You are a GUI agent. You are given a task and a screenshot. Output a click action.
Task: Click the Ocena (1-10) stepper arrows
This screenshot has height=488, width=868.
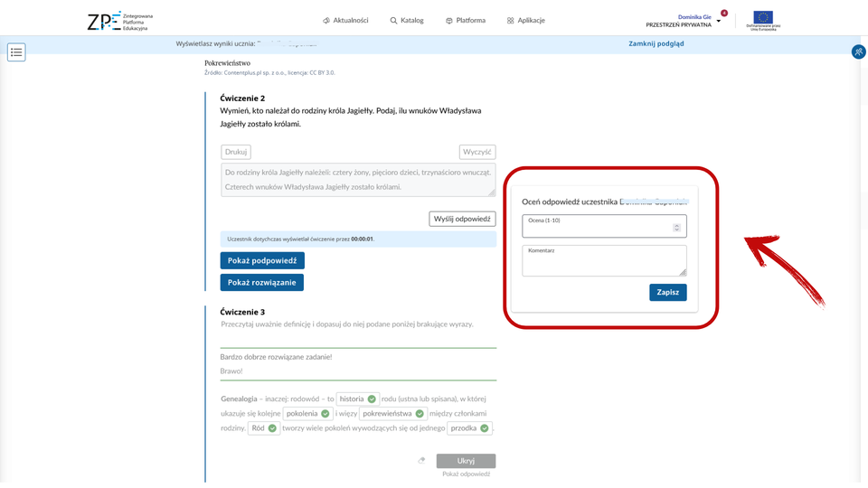(x=677, y=228)
